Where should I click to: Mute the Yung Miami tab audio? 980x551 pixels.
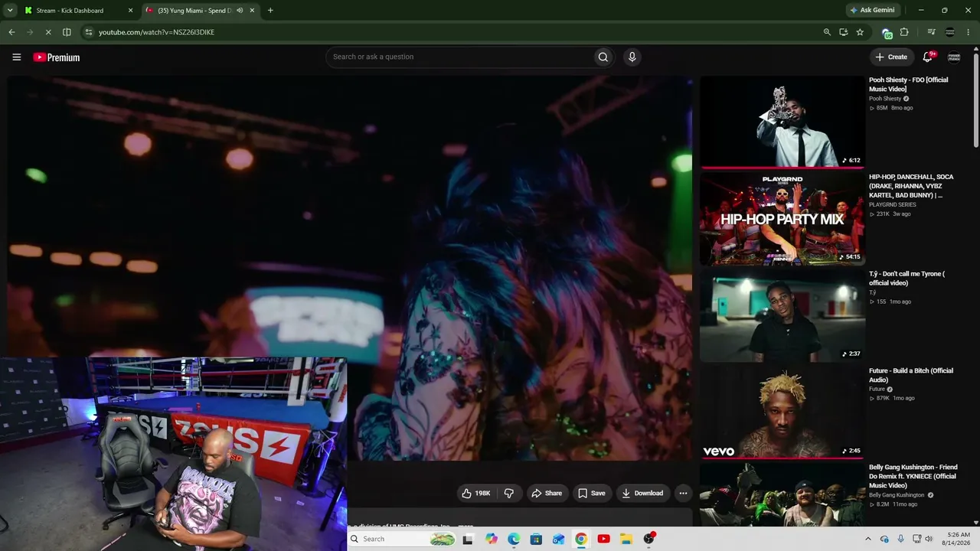point(240,11)
